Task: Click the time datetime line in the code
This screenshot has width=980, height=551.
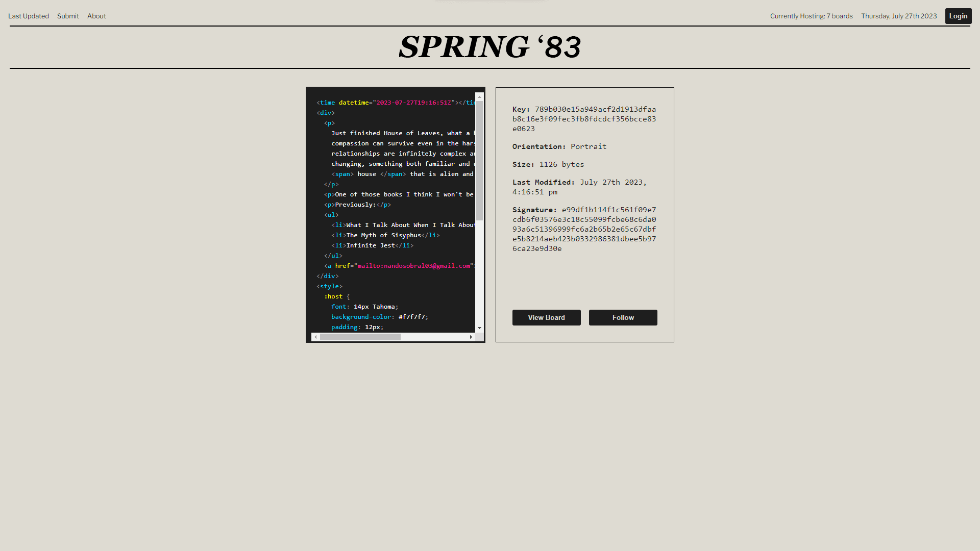Action: tap(388, 103)
